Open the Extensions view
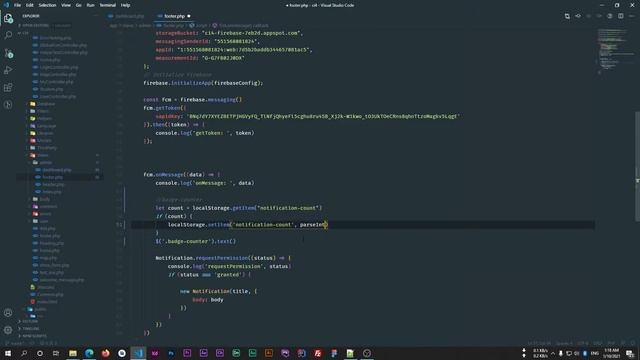Screen dimensions: 640x360 tap(8, 87)
